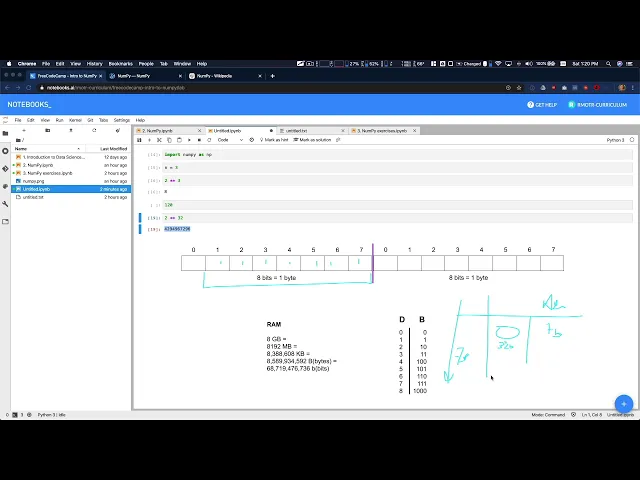
Task: Show running kernels sidebar panel
Action: 5,151
